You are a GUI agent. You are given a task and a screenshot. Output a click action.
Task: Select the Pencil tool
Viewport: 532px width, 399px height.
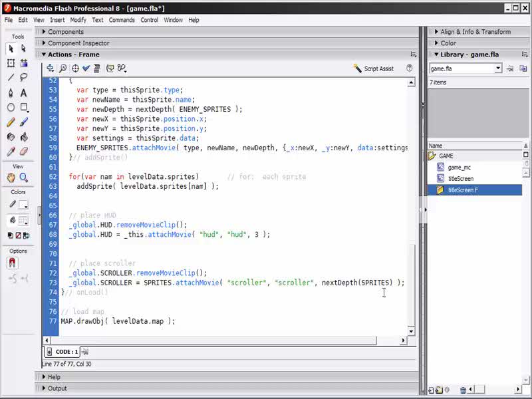click(x=11, y=122)
